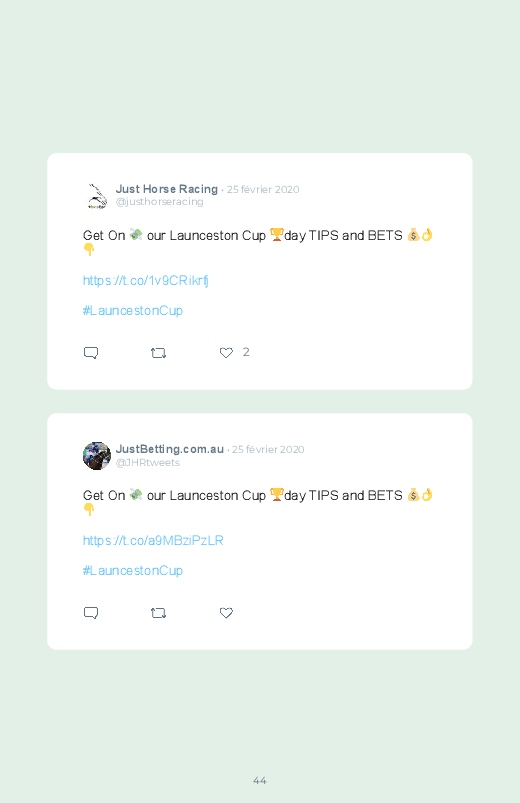Open JustBetting.com.au profile avatar
Image resolution: width=520 pixels, height=803 pixels.
pyautogui.click(x=97, y=456)
